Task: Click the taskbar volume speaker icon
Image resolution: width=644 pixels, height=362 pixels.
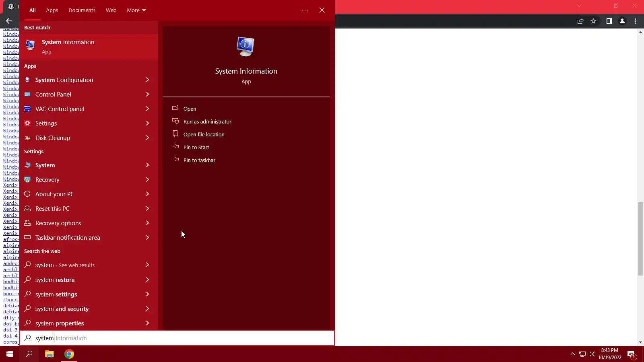Action: tap(592, 354)
